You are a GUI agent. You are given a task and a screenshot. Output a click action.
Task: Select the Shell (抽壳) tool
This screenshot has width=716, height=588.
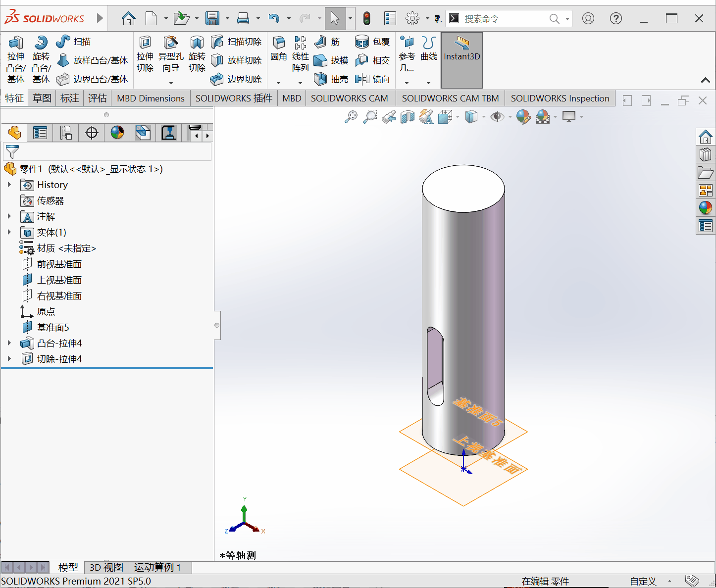(x=331, y=79)
